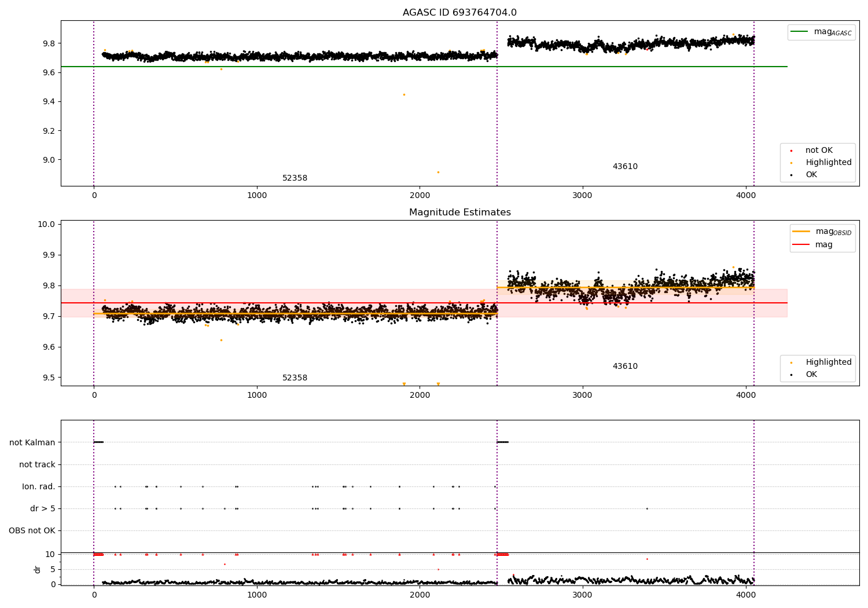Click the 9.4 tick in top plot

click(x=48, y=102)
